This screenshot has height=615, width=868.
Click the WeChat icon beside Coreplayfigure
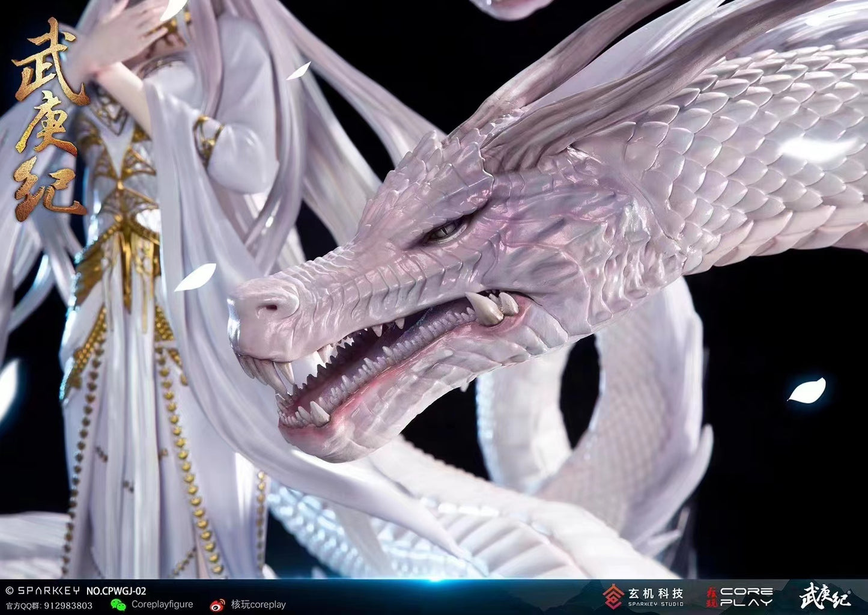coord(118,605)
